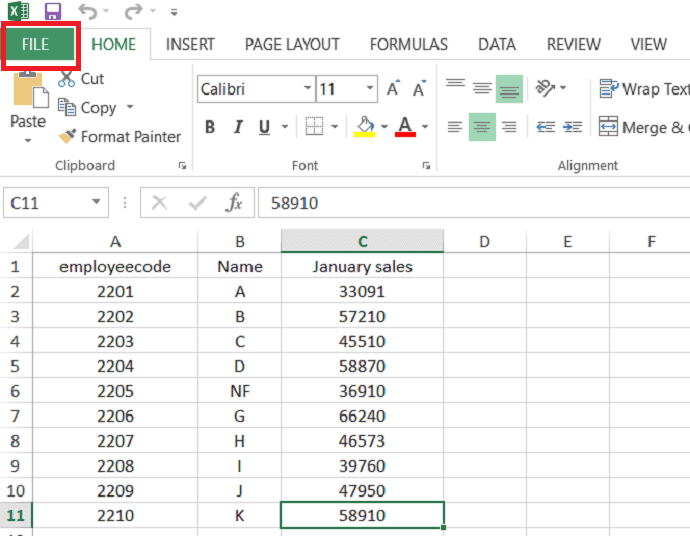The height and width of the screenshot is (536, 690).
Task: Click the Merge & Center button
Action: (643, 127)
